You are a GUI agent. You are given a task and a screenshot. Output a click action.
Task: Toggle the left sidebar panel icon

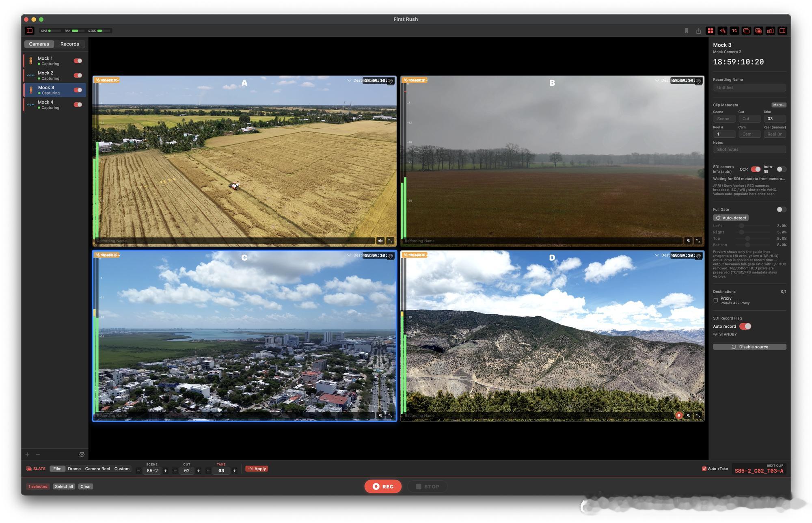(x=30, y=30)
